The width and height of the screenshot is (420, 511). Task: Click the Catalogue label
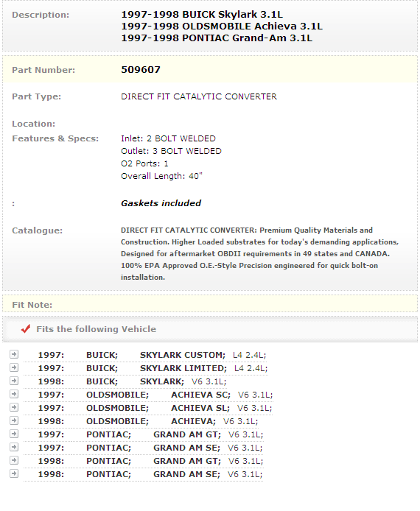(37, 230)
